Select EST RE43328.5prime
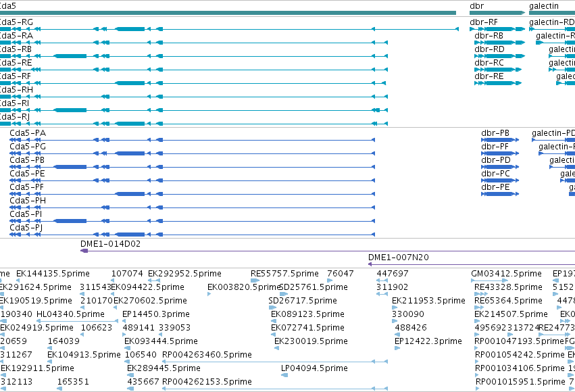Screen dimensions: 575x392 (508, 287)
